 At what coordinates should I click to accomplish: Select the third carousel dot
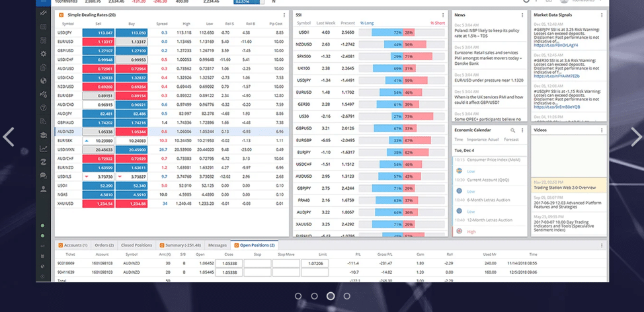(x=330, y=296)
